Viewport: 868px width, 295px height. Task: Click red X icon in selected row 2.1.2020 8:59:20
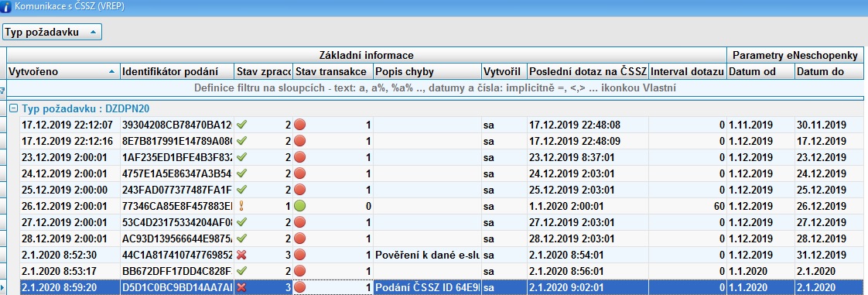click(241, 287)
